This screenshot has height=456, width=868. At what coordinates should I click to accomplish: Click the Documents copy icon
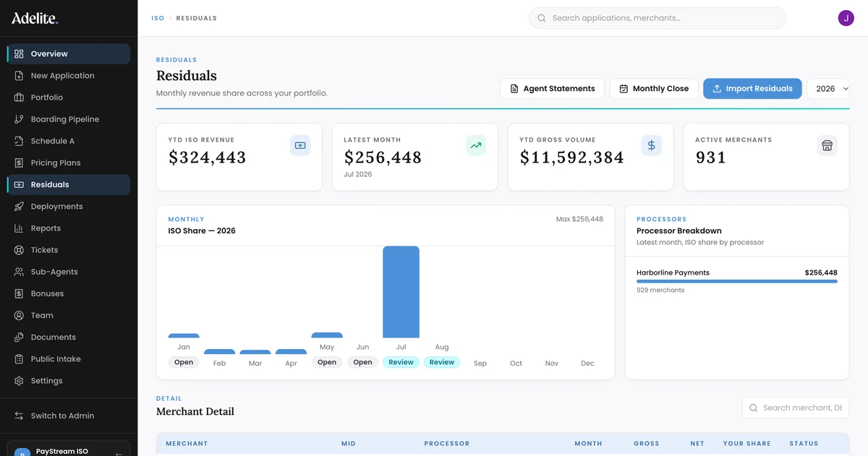(x=19, y=337)
